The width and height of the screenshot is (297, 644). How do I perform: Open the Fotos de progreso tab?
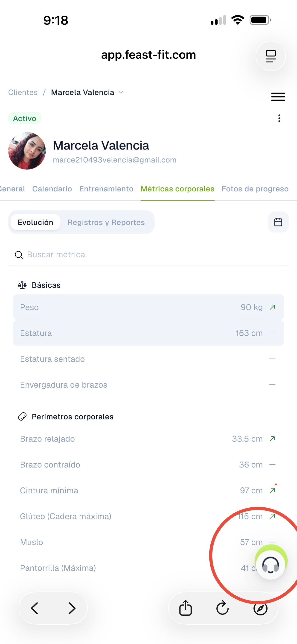click(x=255, y=189)
